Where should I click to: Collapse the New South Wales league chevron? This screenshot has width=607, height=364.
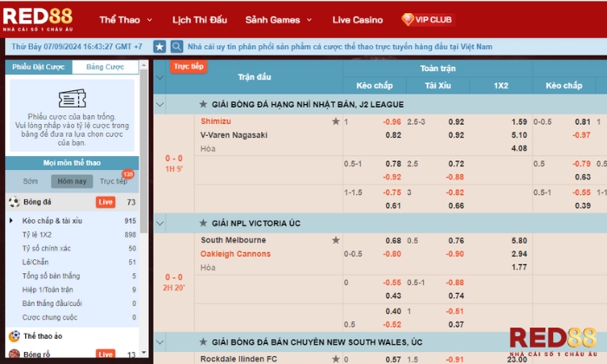pos(160,342)
